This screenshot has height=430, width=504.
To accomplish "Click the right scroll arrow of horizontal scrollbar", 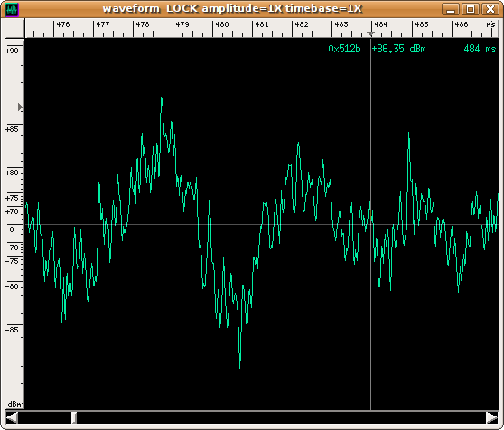I will click(491, 417).
